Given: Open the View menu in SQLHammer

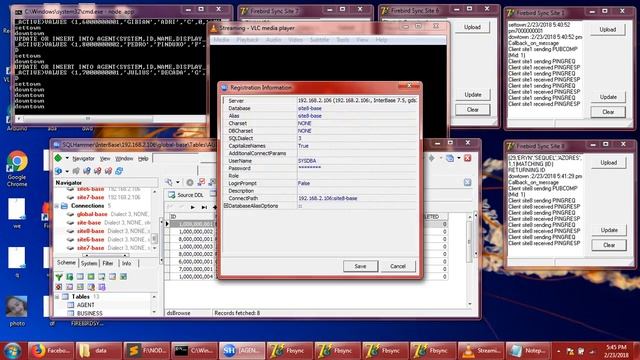Looking at the screenshot, I should point(105,158).
